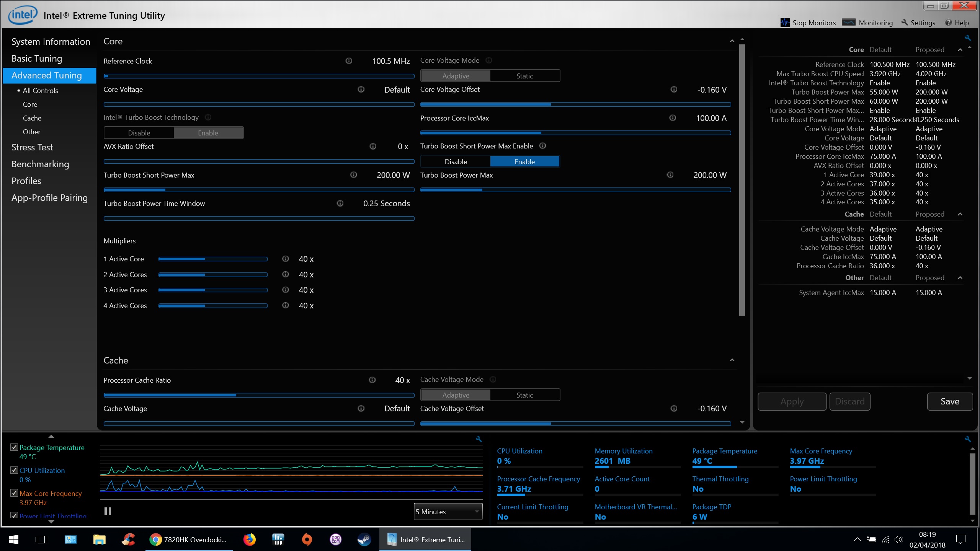Open Stress Test section
Image resolution: width=980 pixels, height=551 pixels.
coord(32,147)
